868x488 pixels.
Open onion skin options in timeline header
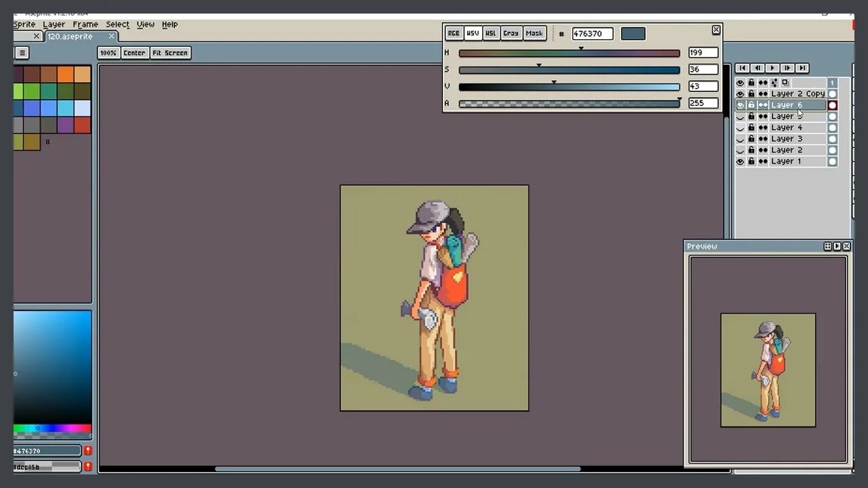click(774, 83)
